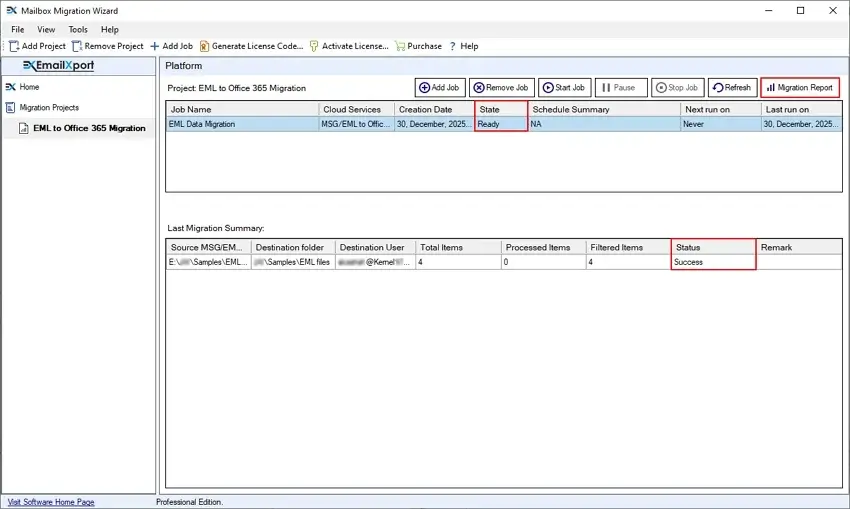This screenshot has height=509, width=850.
Task: Click the Mailbox Migration Wizard title bar icon
Action: pyautogui.click(x=11, y=10)
